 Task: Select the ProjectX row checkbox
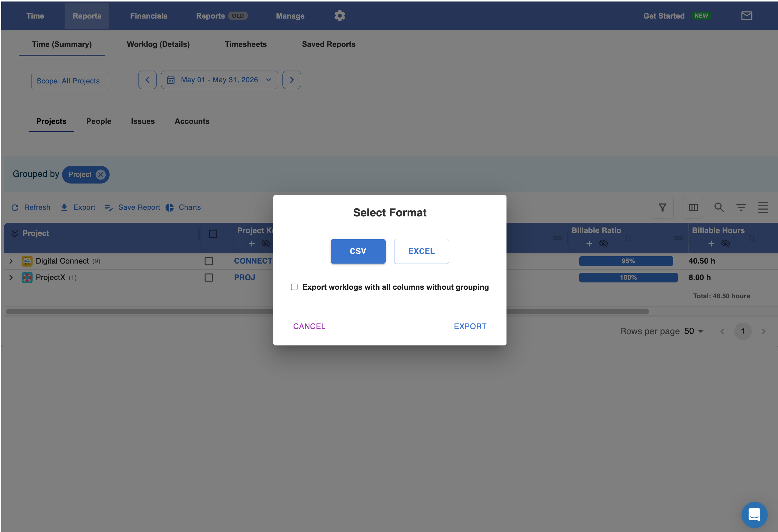click(209, 278)
